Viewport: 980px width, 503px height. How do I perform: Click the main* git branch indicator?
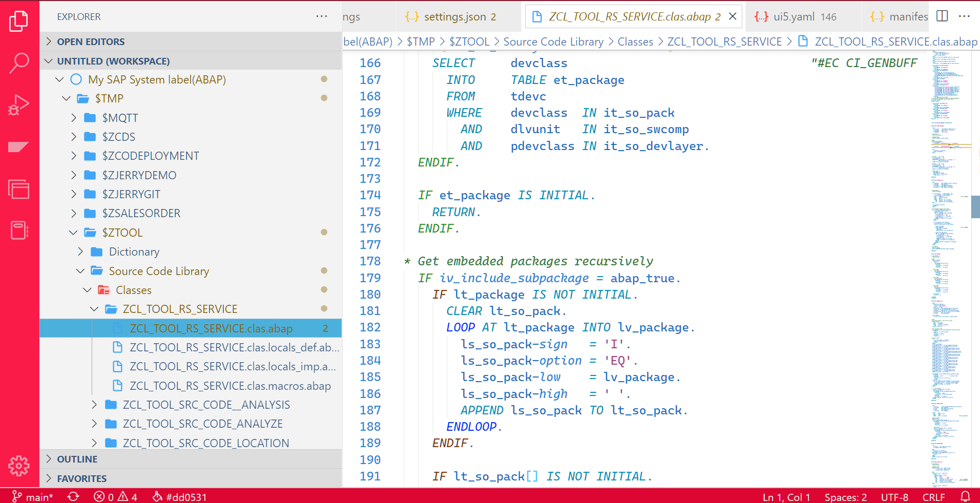coord(33,496)
